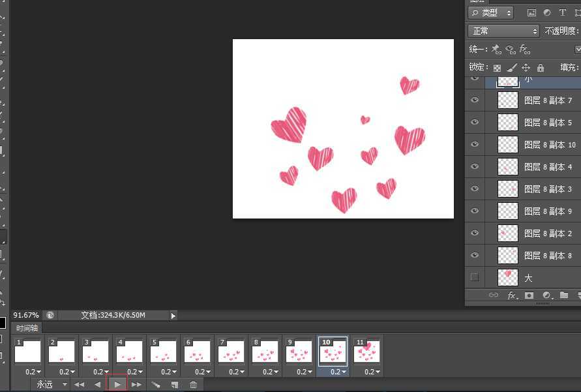Show the hidden layer named 大
Viewport: 581px width, 392px height.
coord(475,277)
